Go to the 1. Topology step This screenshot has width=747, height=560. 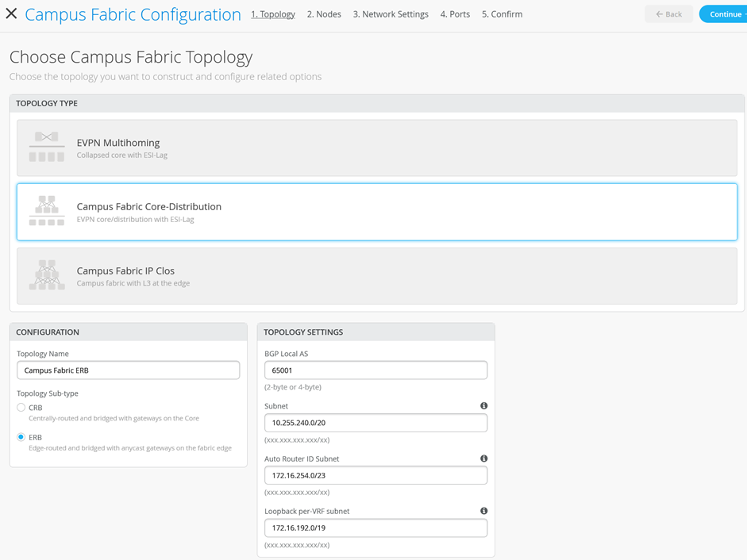click(273, 14)
